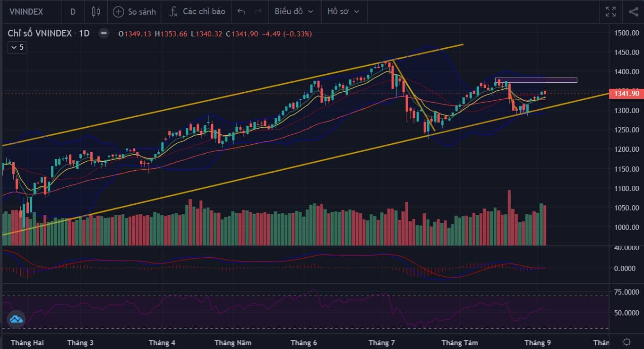Click the Tháng 4 time label
This screenshot has height=349, width=644.
[x=162, y=343]
